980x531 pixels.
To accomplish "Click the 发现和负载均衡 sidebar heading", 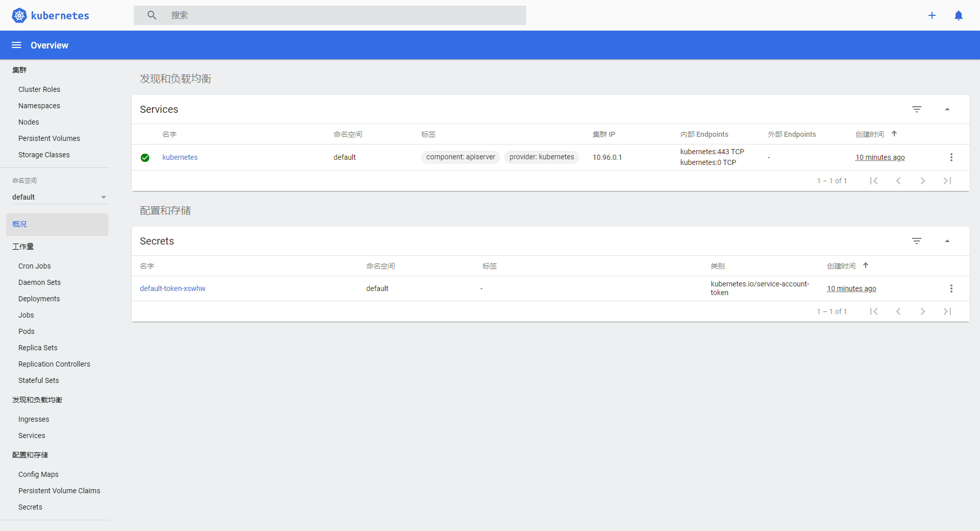I will (37, 400).
